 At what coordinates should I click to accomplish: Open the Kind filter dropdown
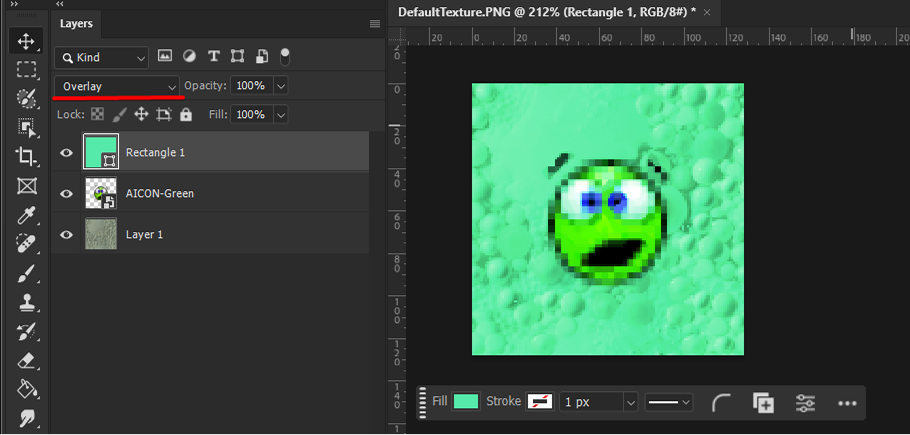pyautogui.click(x=101, y=57)
